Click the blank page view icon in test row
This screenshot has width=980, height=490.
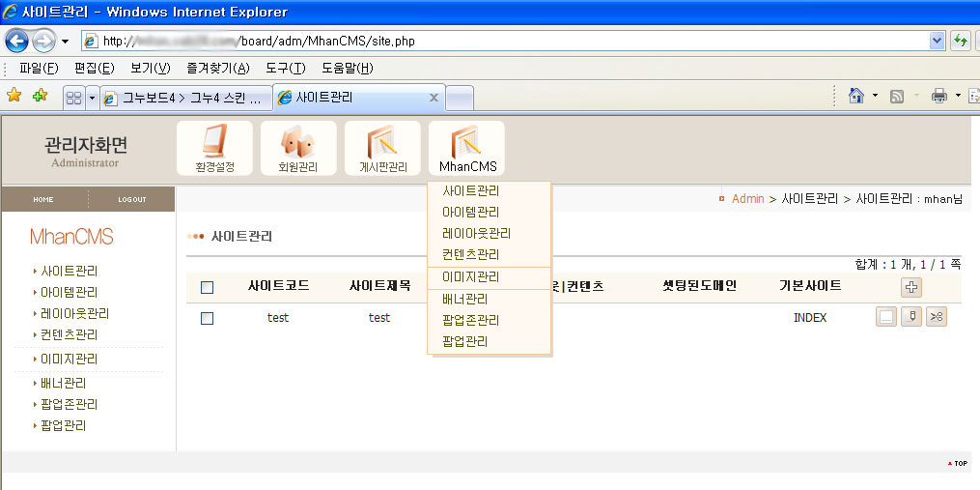[x=885, y=317]
